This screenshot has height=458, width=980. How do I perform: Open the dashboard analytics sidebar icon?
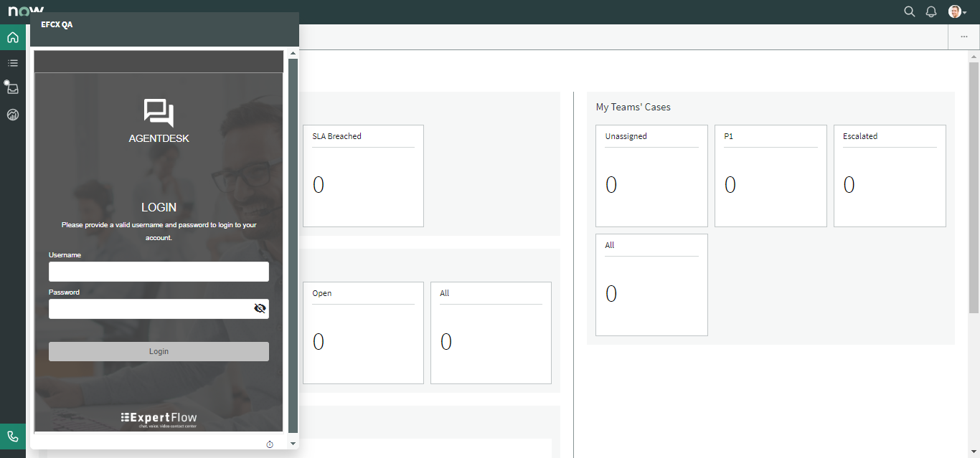click(x=13, y=115)
